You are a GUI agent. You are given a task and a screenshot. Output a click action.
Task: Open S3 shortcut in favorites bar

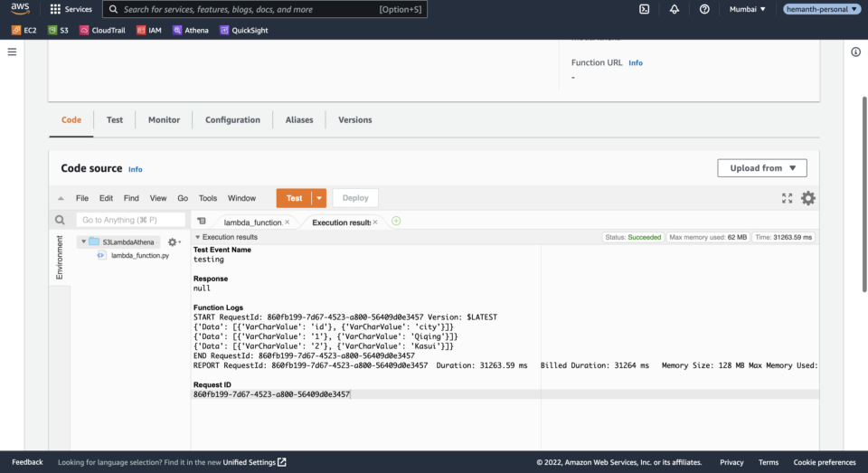click(58, 30)
